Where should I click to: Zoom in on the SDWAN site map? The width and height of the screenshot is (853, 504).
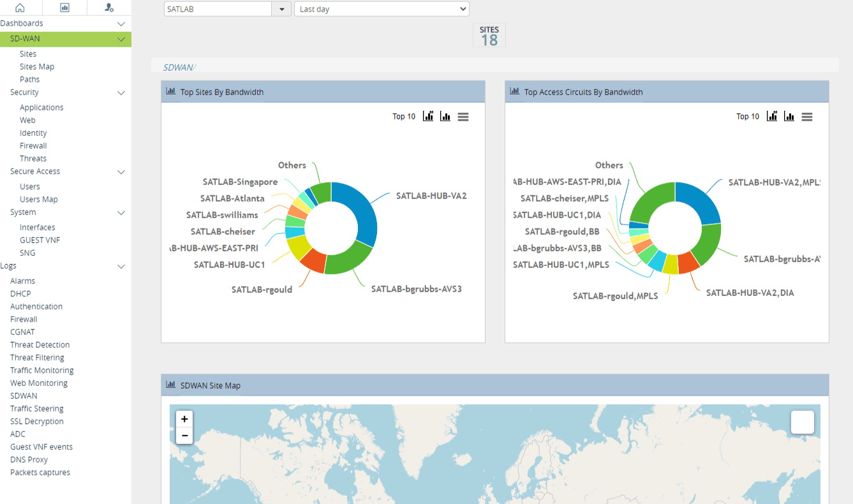[184, 419]
